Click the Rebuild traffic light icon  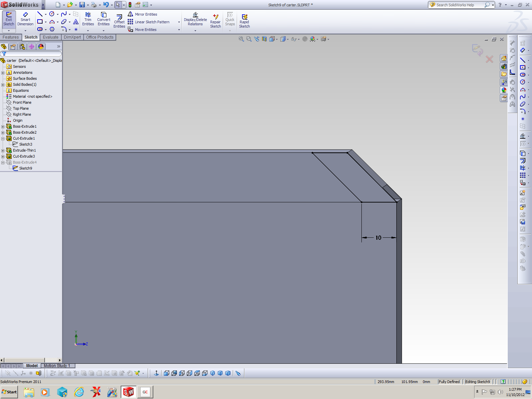click(130, 5)
